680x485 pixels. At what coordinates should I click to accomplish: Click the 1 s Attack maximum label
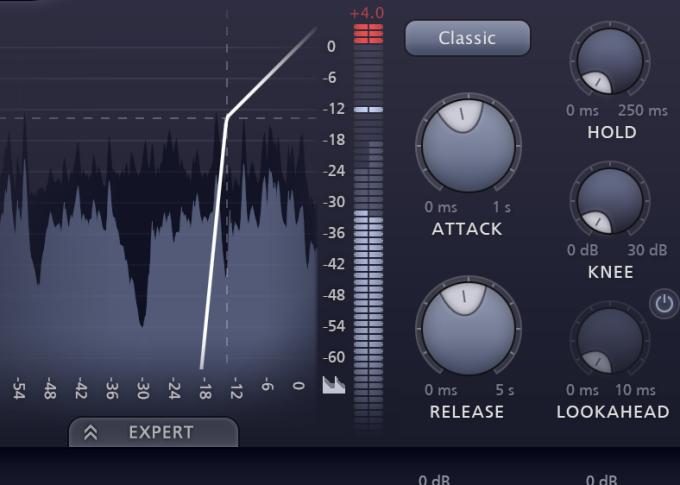(502, 207)
